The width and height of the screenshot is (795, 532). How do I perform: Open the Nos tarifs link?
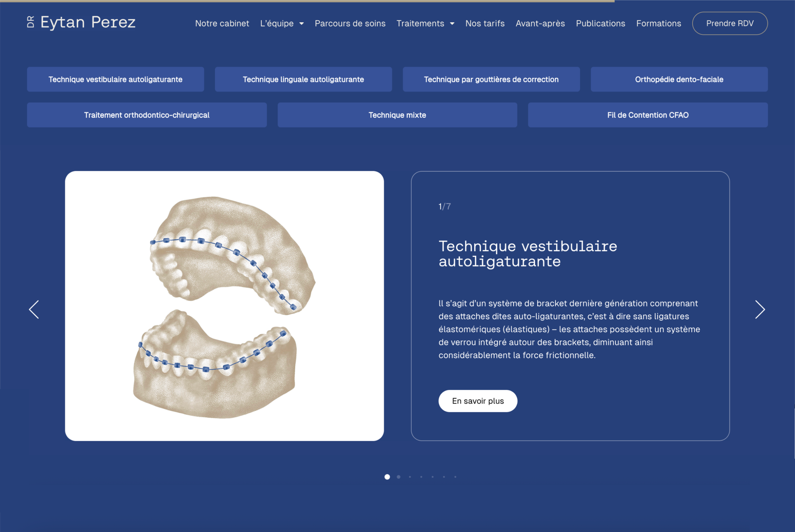[x=484, y=23]
